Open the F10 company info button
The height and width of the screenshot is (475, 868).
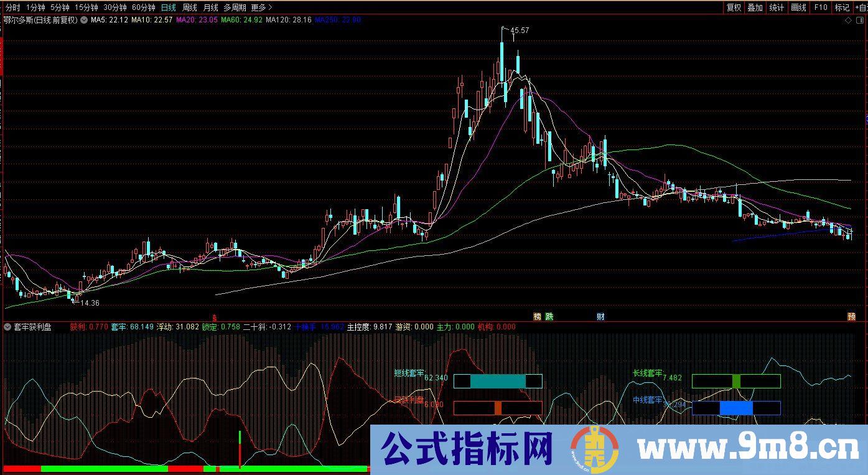(x=820, y=7)
